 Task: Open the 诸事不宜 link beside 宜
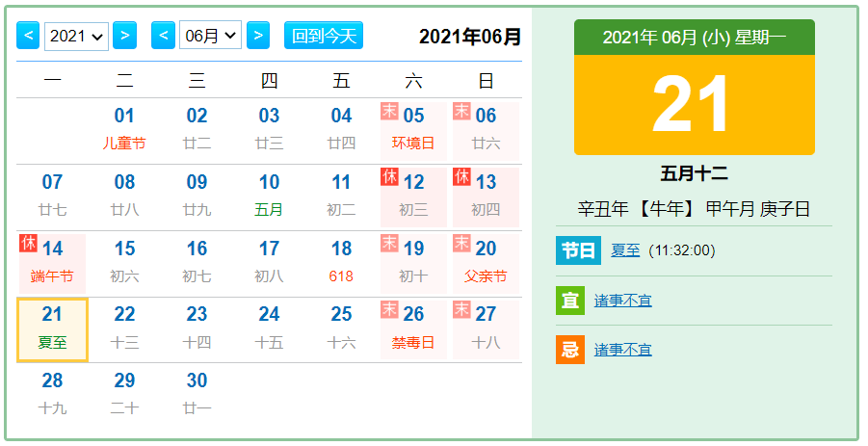pos(622,301)
